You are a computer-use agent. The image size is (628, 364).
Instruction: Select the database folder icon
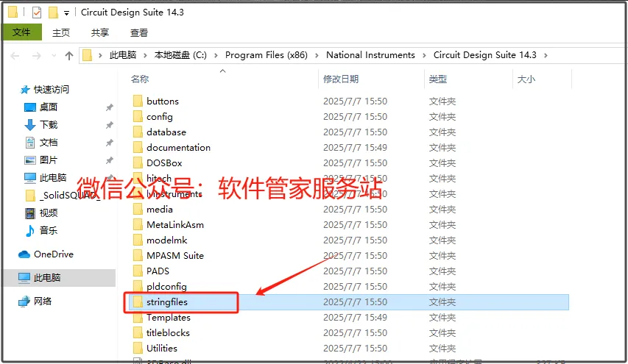tap(138, 132)
